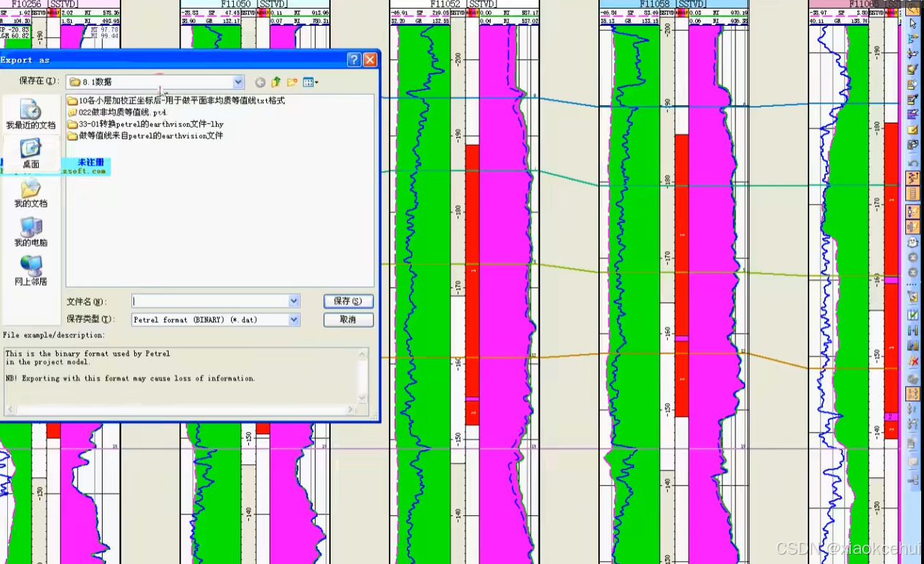924x564 pixels.
Task: Click the ghost icon in right toolbar
Action: click(x=913, y=243)
